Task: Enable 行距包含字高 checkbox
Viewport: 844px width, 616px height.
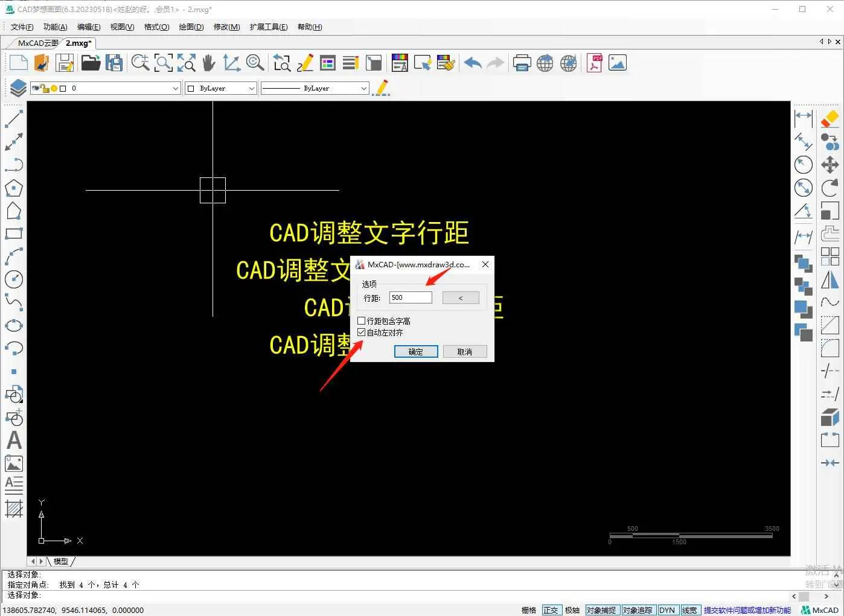Action: pos(362,321)
